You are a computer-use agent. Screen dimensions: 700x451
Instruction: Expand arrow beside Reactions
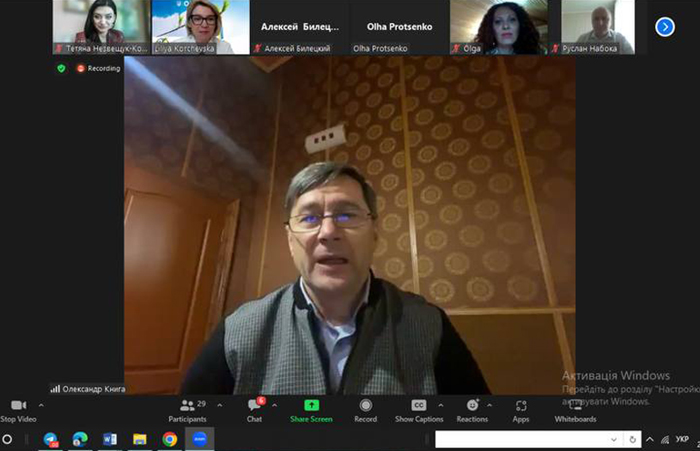click(489, 405)
